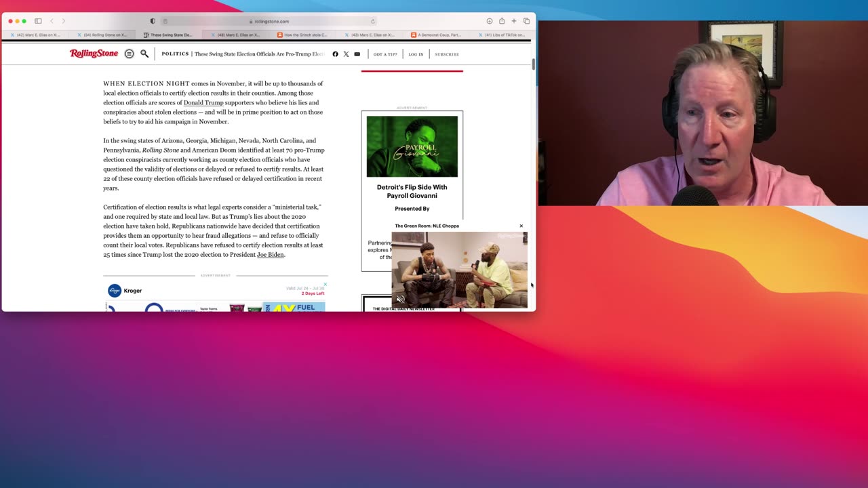Share the article by email
This screenshot has width=868, height=488.
[357, 54]
